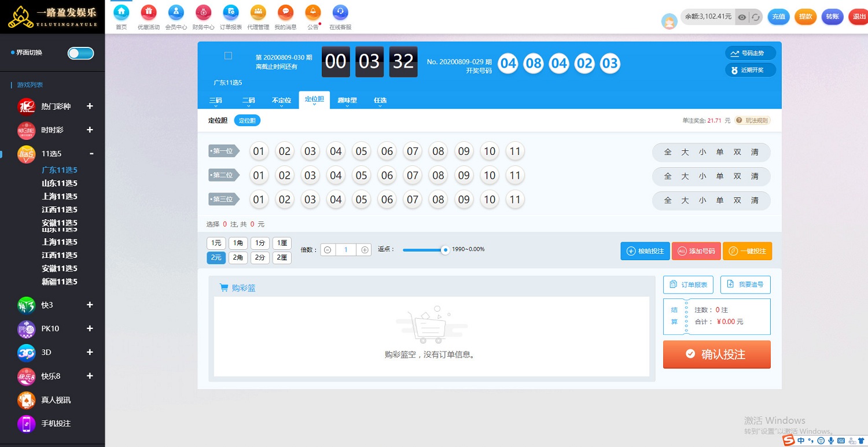The height and width of the screenshot is (447, 868).
Task: Switch to the 不定位 tab
Action: pyautogui.click(x=281, y=101)
